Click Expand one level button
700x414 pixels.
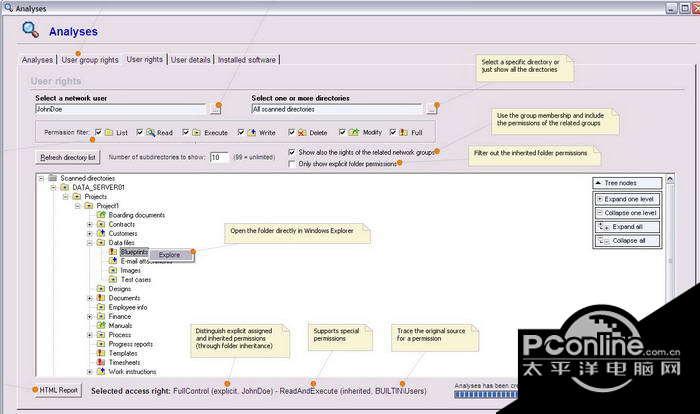coord(627,199)
